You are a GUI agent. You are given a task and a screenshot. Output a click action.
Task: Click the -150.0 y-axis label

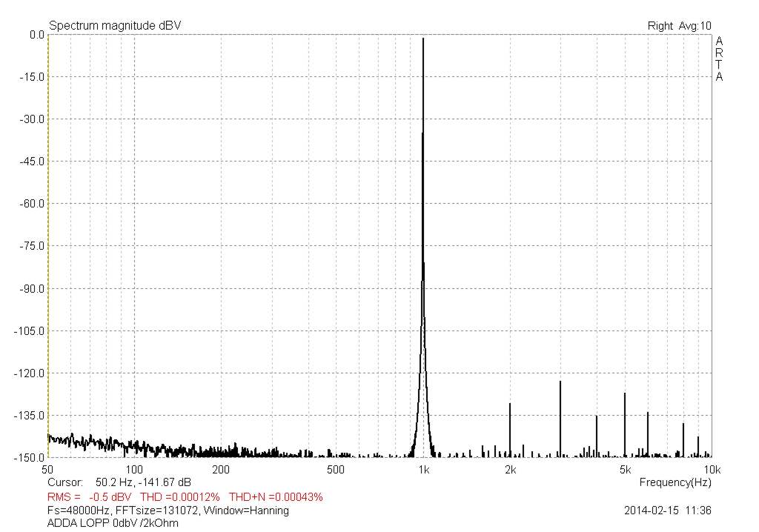[x=30, y=457]
